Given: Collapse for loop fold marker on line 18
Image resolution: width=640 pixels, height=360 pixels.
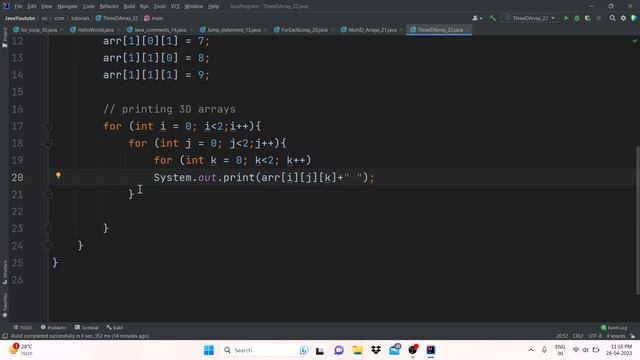Looking at the screenshot, I should pyautogui.click(x=48, y=143).
